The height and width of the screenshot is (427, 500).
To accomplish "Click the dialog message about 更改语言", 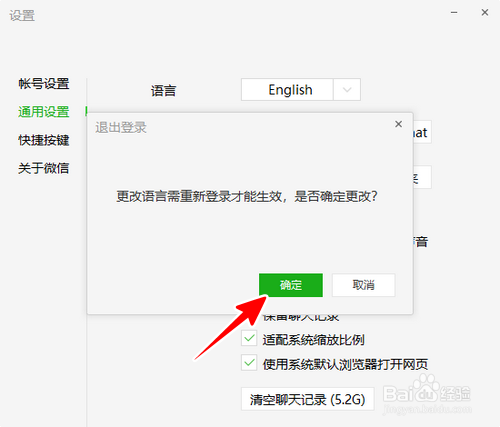I will point(247,196).
